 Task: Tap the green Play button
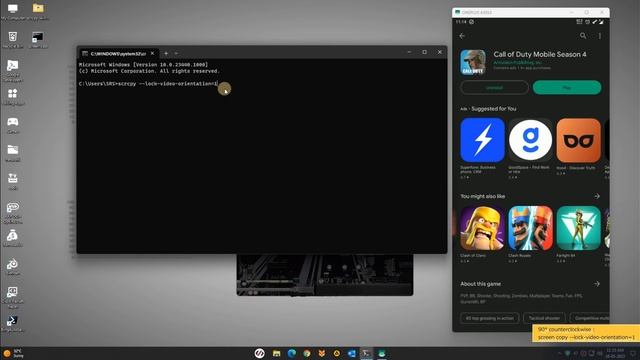pyautogui.click(x=567, y=87)
